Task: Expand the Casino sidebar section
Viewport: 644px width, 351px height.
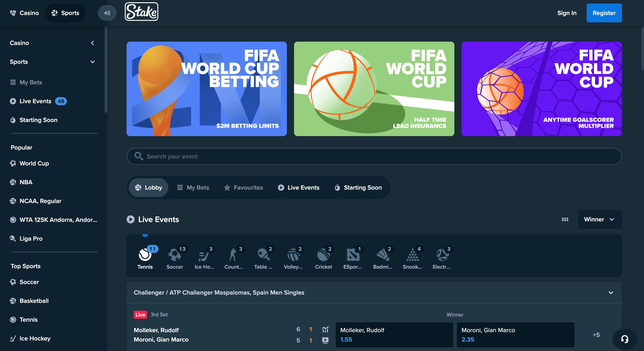Action: point(52,43)
